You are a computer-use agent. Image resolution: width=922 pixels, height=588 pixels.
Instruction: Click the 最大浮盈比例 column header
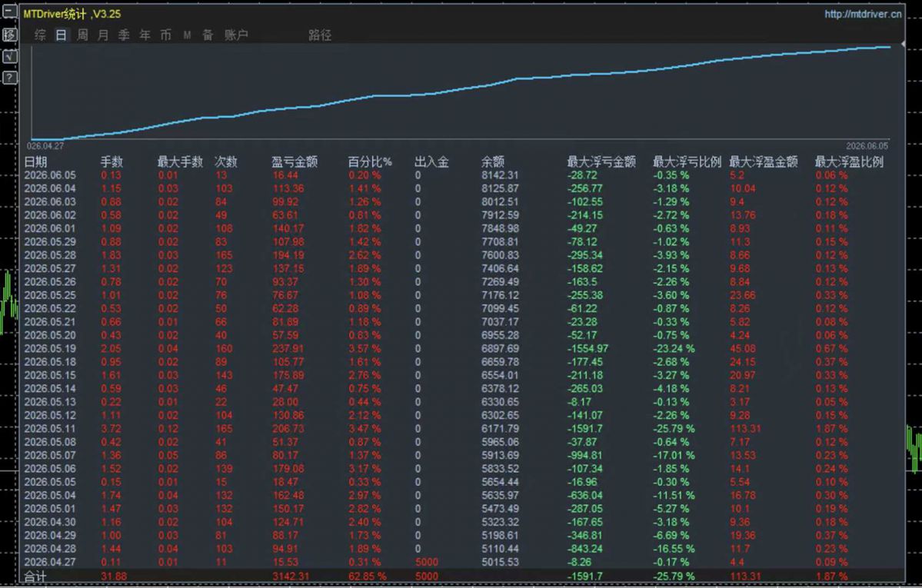tap(849, 161)
